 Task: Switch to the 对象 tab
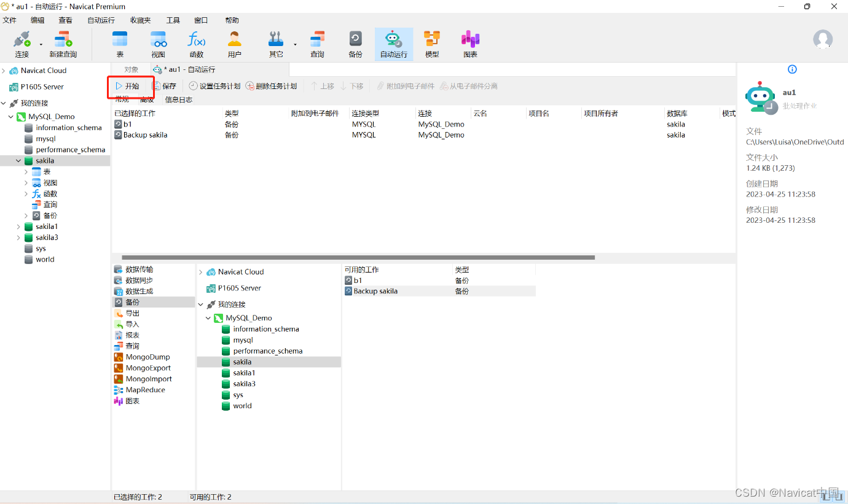tap(132, 69)
